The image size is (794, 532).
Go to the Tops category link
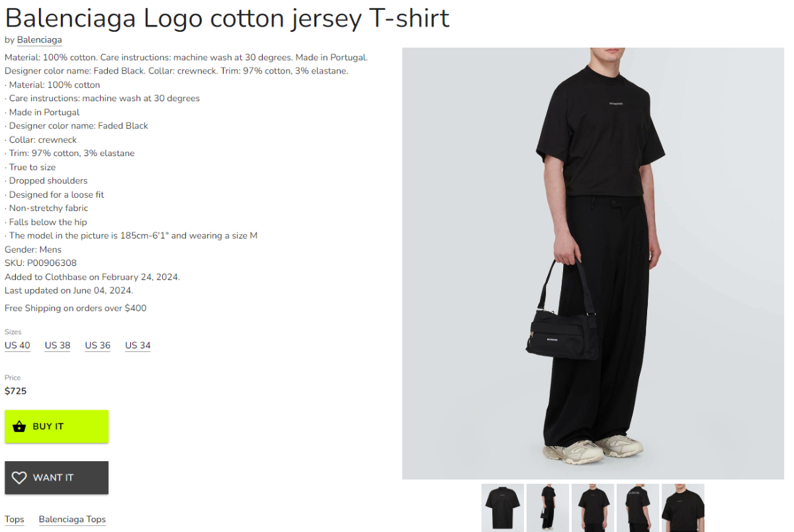pyautogui.click(x=15, y=519)
